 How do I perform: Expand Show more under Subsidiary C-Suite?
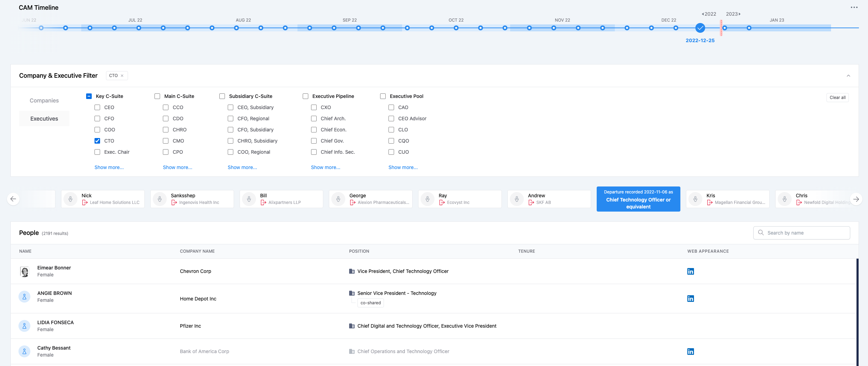pos(242,167)
